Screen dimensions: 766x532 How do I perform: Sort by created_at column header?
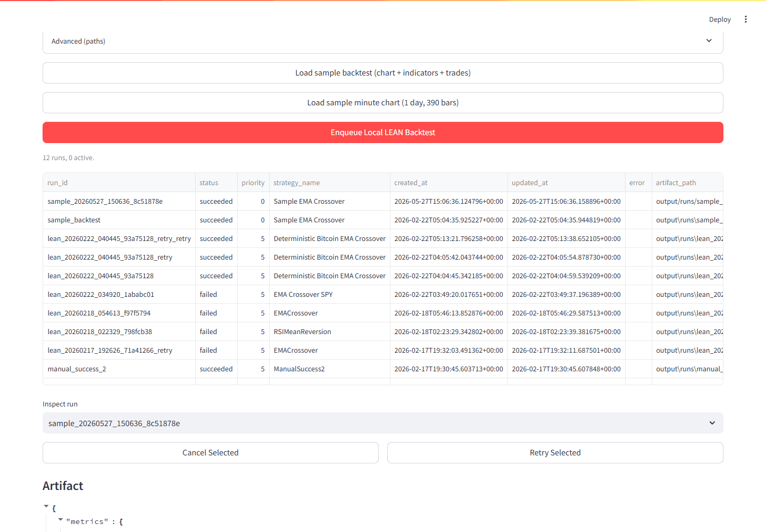pyautogui.click(x=449, y=182)
